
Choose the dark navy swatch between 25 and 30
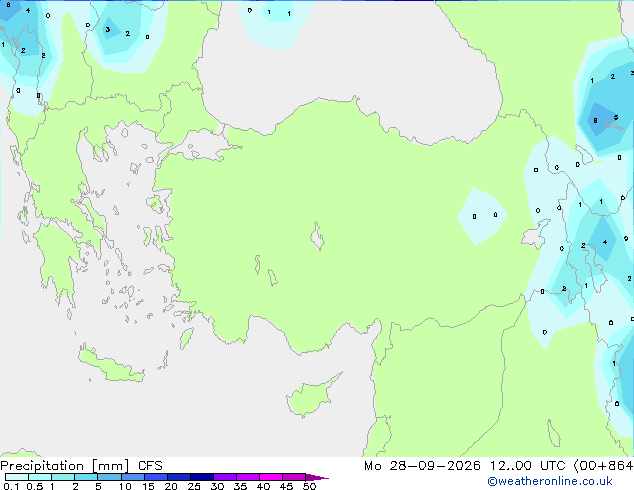(201, 477)
